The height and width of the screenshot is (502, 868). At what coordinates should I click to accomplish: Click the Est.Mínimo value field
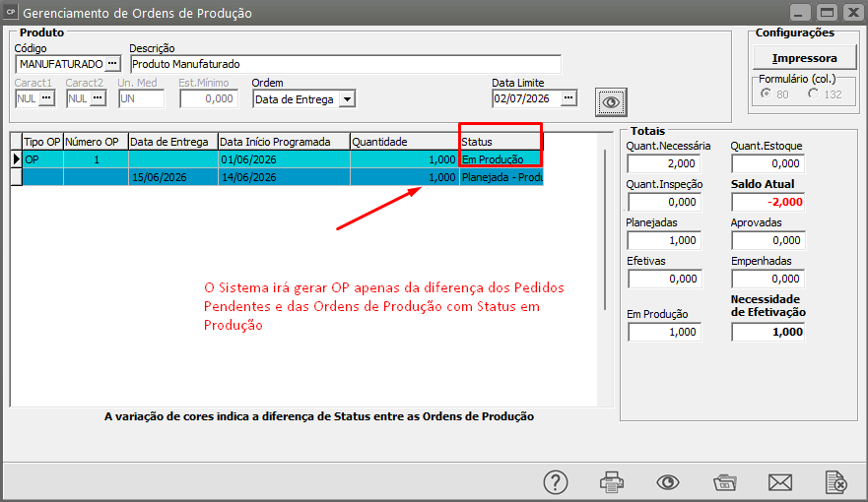(209, 98)
